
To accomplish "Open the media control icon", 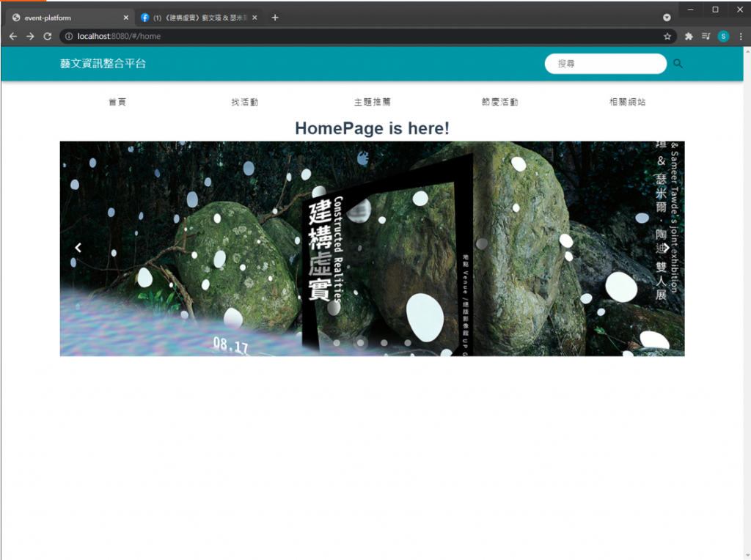I will click(x=706, y=37).
